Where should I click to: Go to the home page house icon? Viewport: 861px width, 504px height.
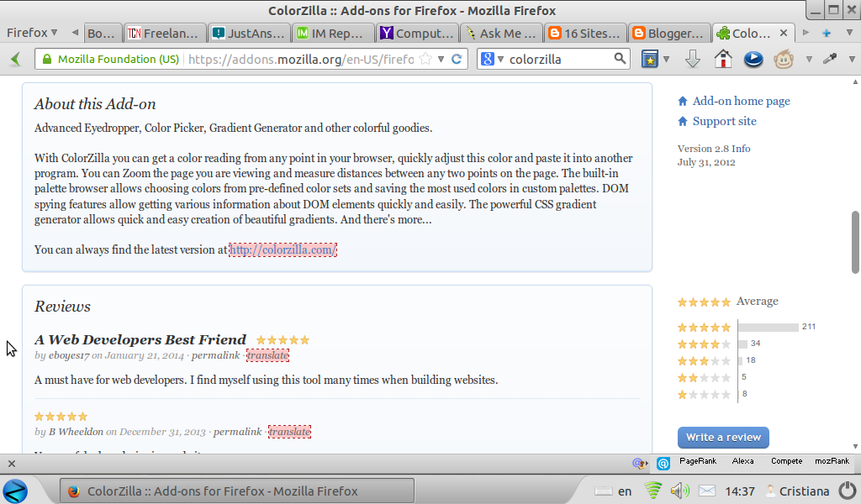click(722, 59)
